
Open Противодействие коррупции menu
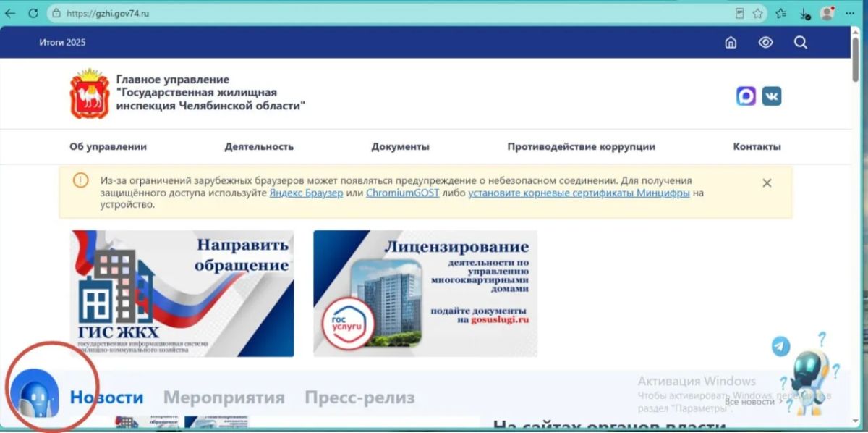[x=582, y=146]
